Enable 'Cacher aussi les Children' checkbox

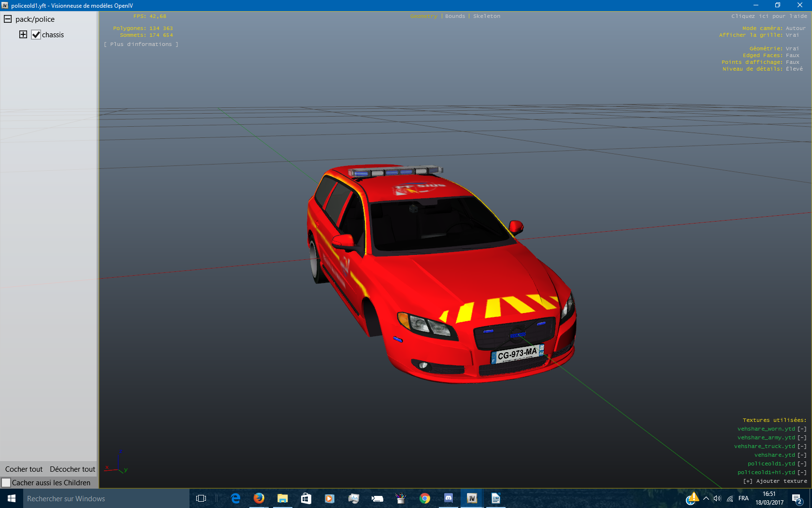click(6, 483)
